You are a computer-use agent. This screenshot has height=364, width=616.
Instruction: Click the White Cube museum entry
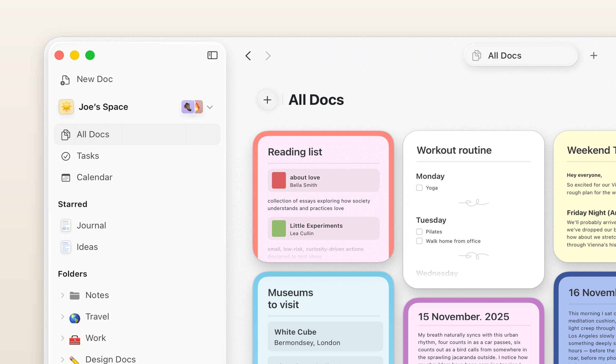(325, 337)
